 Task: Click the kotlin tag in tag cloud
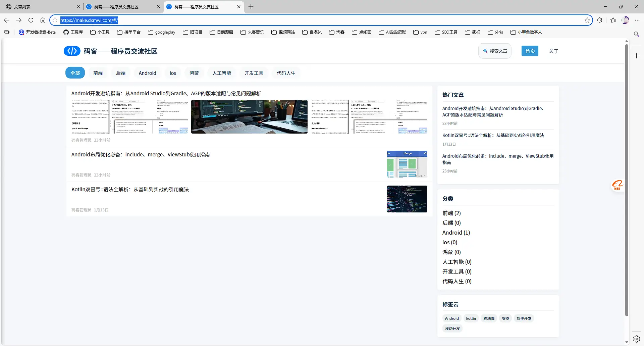coord(471,318)
